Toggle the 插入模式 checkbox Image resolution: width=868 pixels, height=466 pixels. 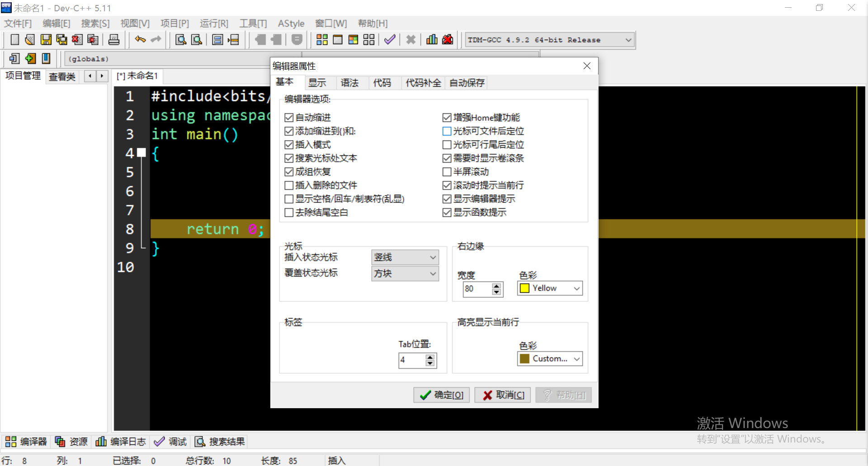pos(289,145)
